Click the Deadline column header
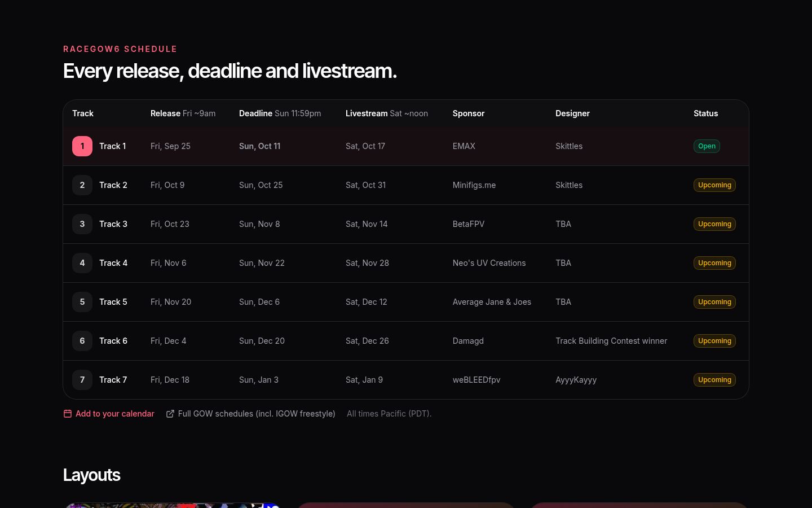The image size is (812, 508). point(280,113)
